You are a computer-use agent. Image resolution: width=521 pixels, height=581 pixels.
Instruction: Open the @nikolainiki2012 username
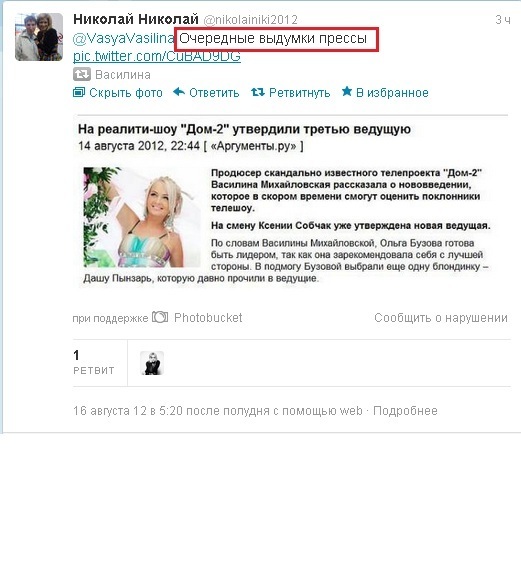(250, 20)
